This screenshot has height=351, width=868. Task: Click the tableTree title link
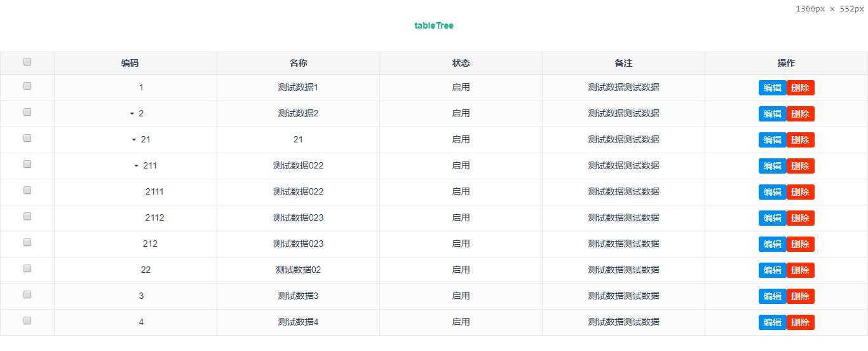pyautogui.click(x=434, y=25)
